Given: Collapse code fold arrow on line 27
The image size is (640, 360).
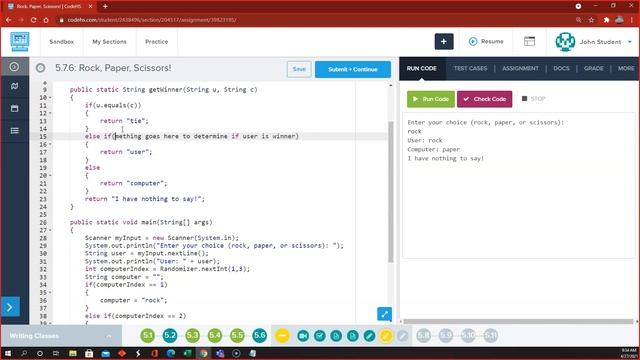Looking at the screenshot, I should 50,230.
